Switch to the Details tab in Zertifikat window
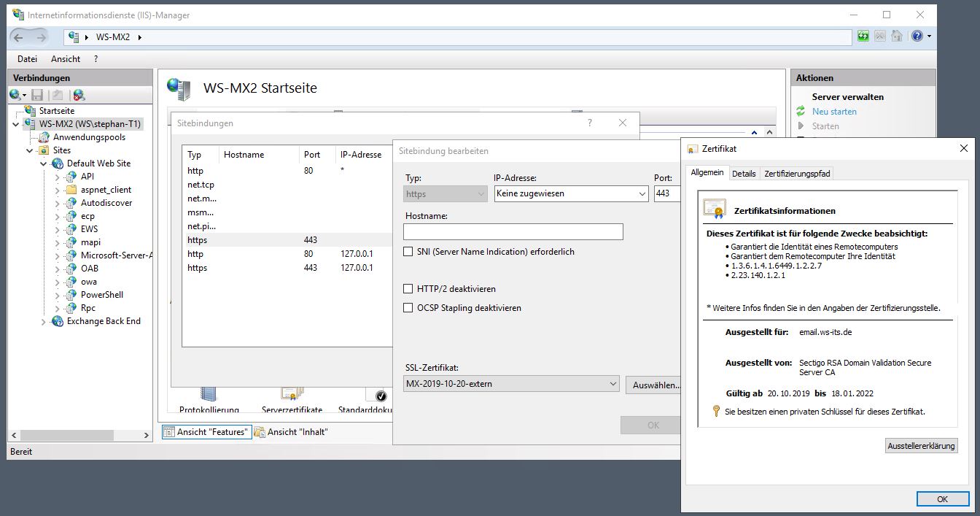Image resolution: width=980 pixels, height=516 pixels. point(744,174)
